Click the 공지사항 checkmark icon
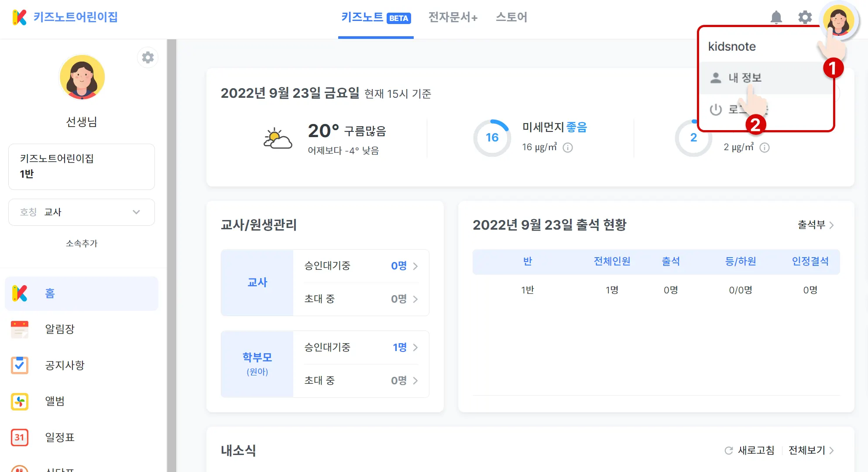 point(20,365)
